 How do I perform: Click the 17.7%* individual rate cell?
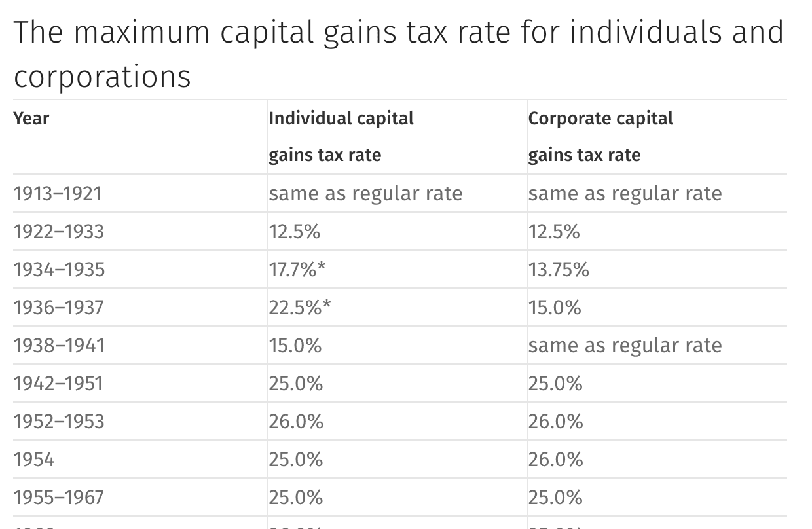297,270
